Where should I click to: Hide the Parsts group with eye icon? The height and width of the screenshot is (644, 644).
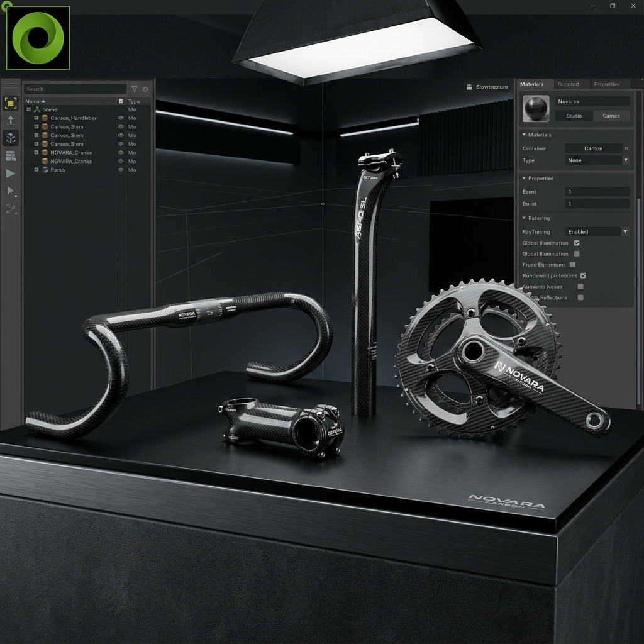[x=121, y=170]
